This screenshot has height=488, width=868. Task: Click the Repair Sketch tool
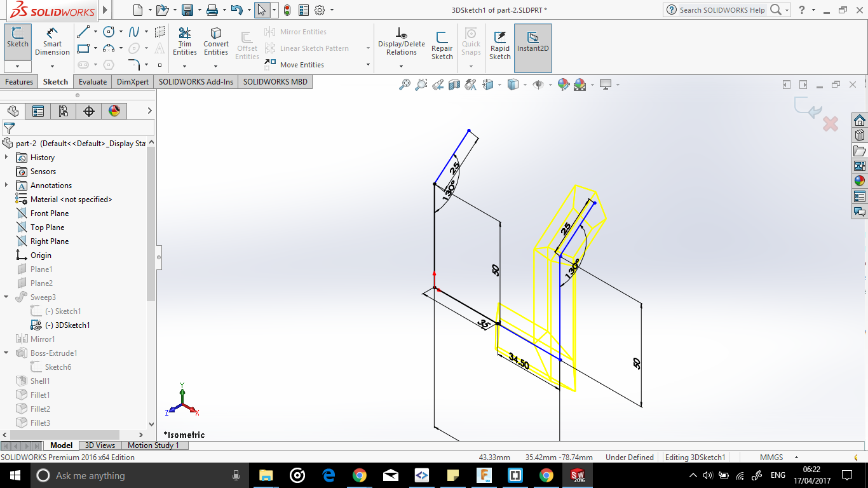(442, 45)
